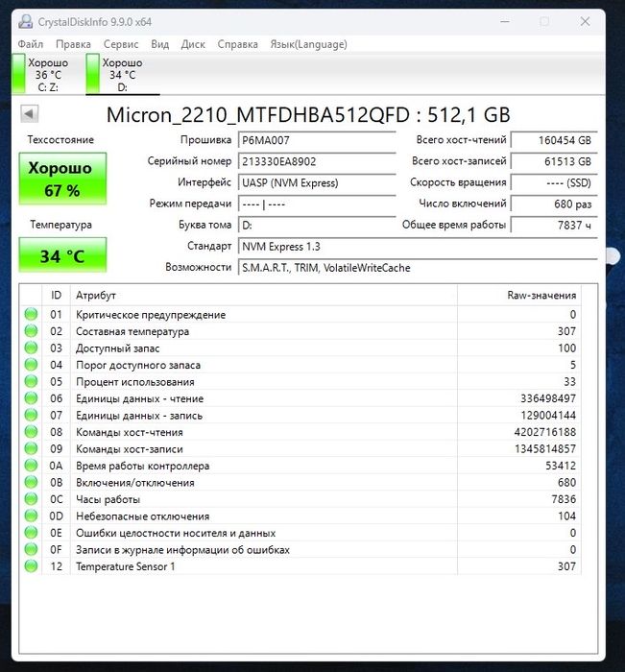625x672 pixels.
Task: Select raw value 1345814857
Action: pyautogui.click(x=545, y=448)
